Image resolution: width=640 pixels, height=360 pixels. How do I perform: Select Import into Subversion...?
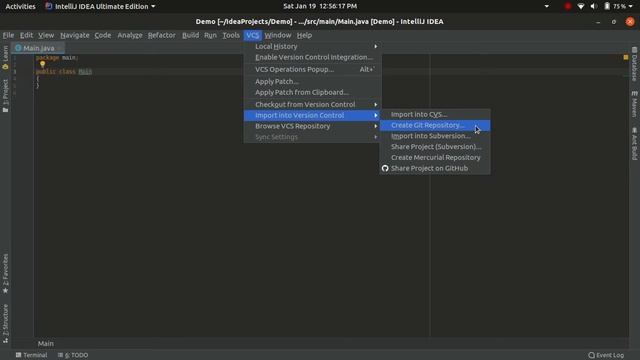435,136
